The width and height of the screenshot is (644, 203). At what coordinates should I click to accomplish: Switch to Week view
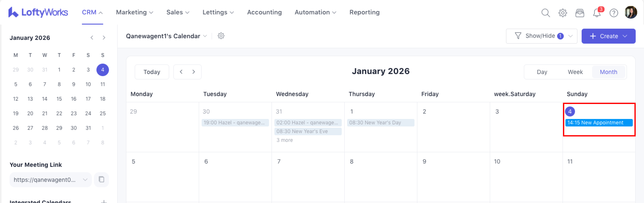575,72
